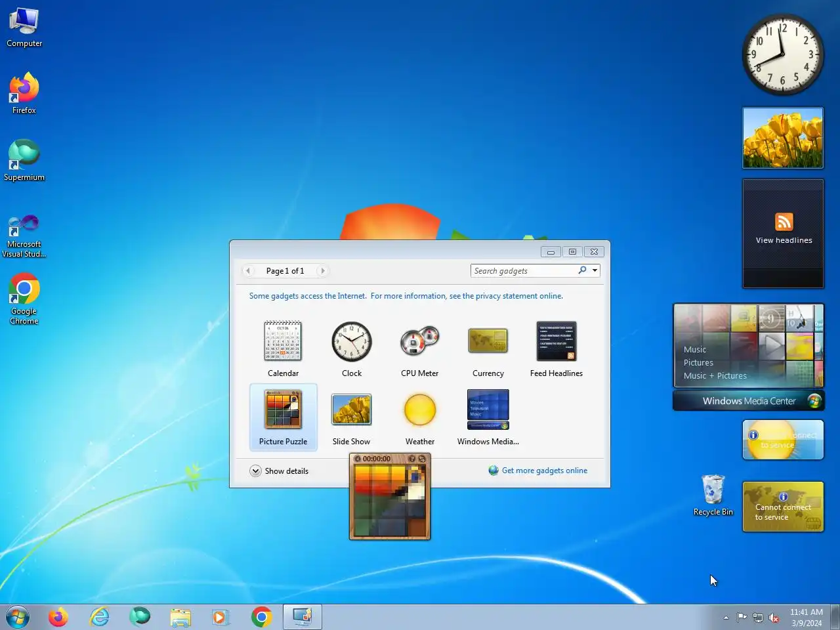Show the Picture Puzzle solved picture hint
Image resolution: width=840 pixels, height=630 pixels.
pos(411,459)
